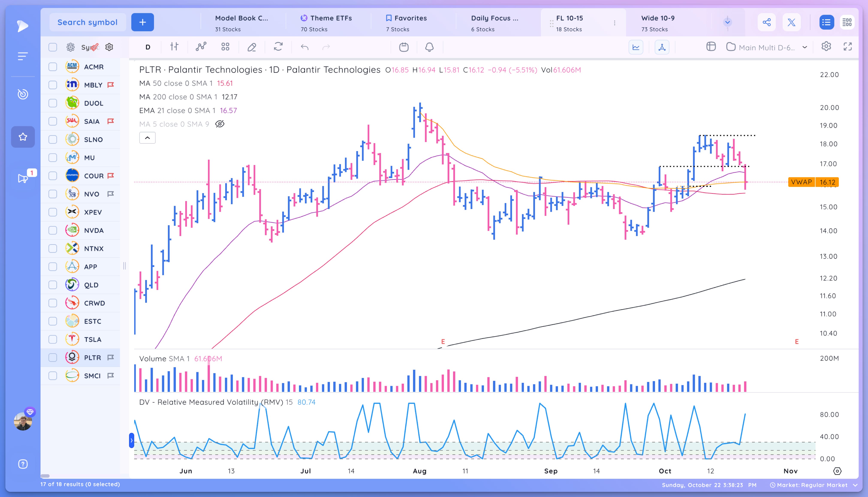This screenshot has height=497, width=868.
Task: Open the D timeframe selector
Action: (148, 47)
